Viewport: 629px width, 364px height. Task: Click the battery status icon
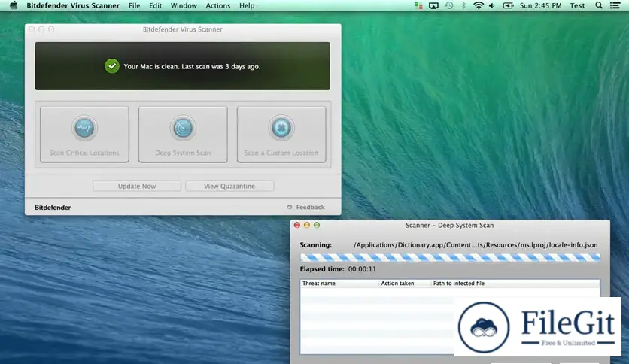509,5
